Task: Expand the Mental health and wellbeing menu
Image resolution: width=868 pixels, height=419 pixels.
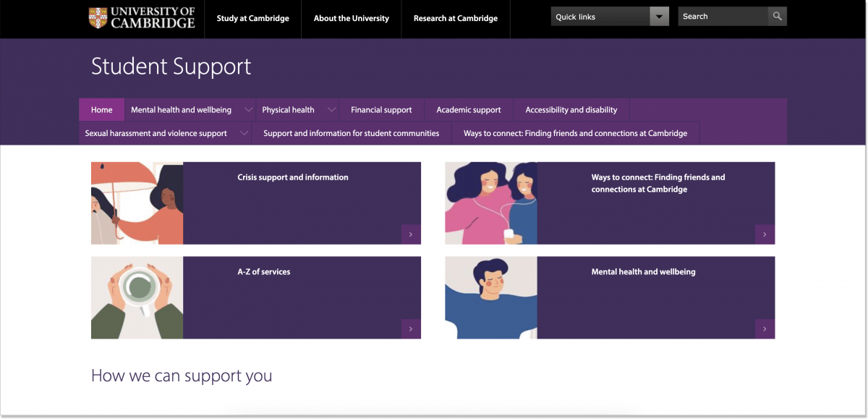Action: pyautogui.click(x=248, y=109)
